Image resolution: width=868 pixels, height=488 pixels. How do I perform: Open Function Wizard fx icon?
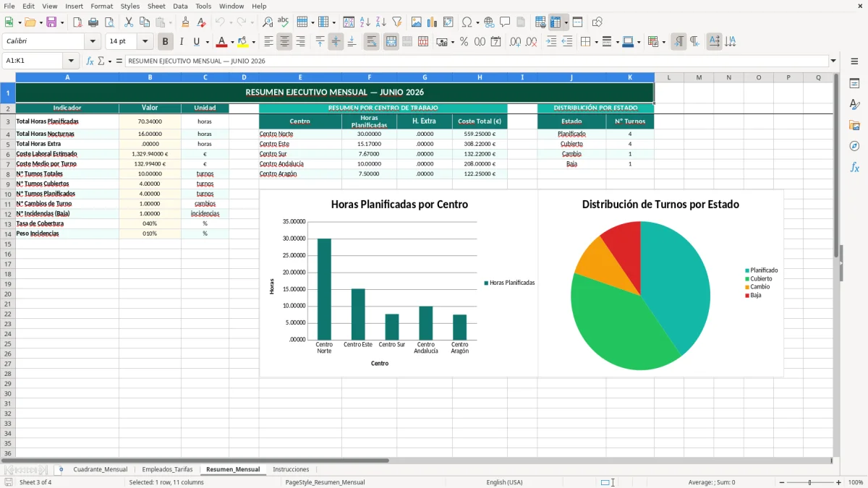90,61
